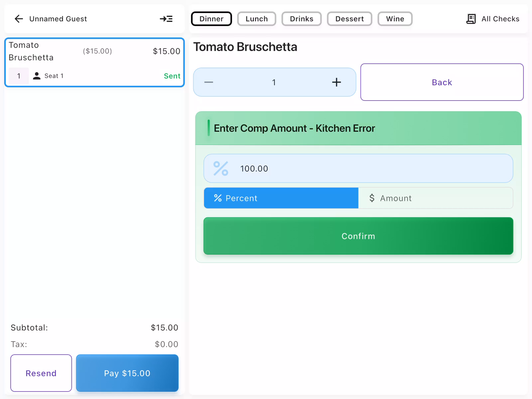Click the percent symbol in comp field
532x399 pixels.
pyautogui.click(x=221, y=169)
